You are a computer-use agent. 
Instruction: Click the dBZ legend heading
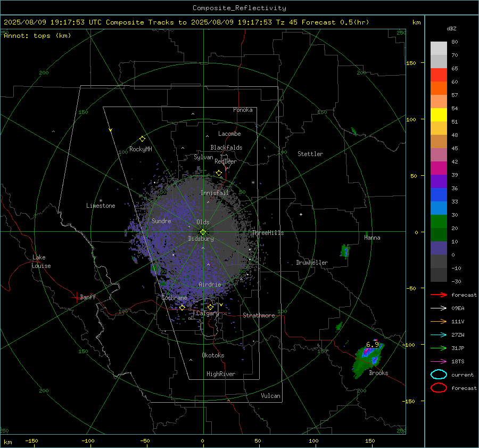[451, 28]
